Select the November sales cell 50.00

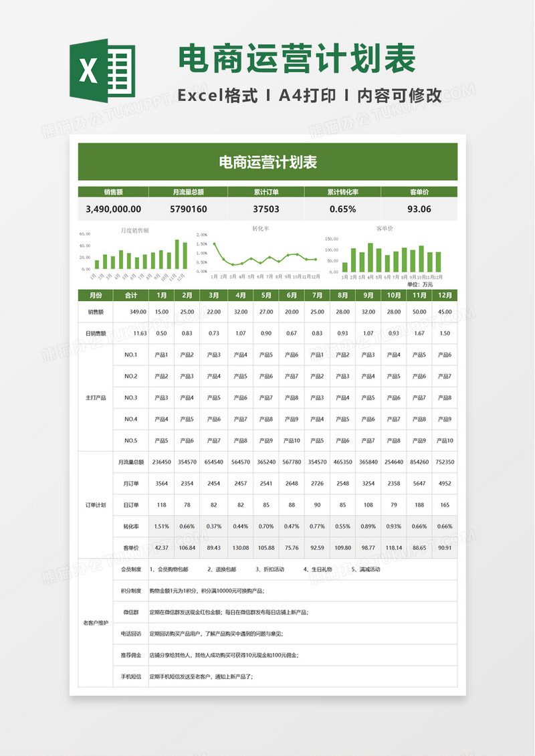tap(419, 312)
